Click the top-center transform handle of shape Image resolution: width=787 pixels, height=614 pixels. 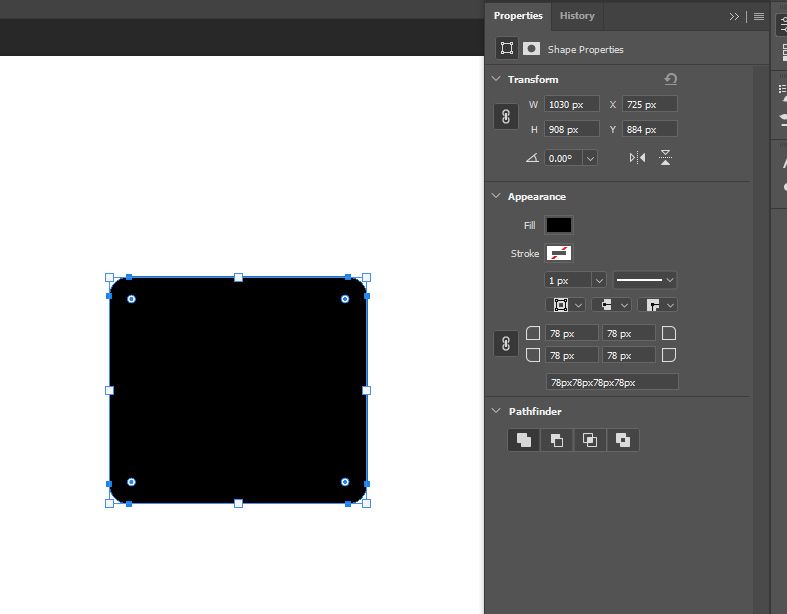[x=238, y=278]
